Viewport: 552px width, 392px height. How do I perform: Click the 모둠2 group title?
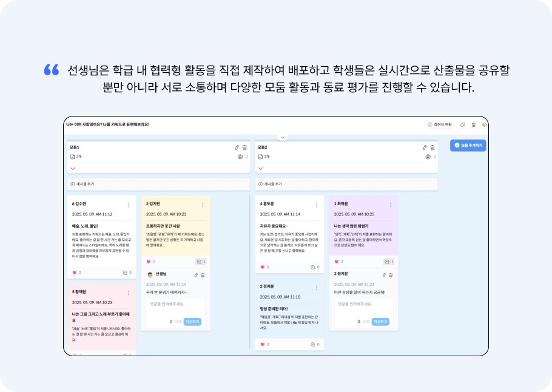[262, 147]
